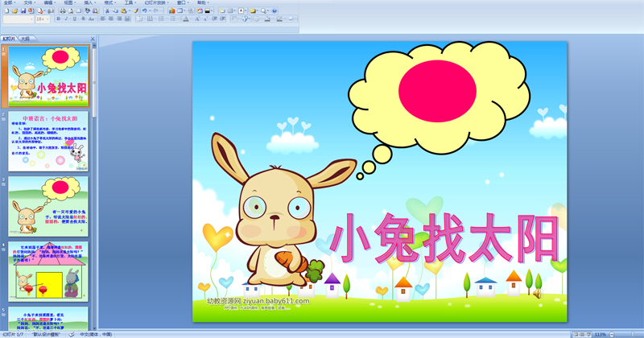
Task: Click the slide pane vertical scrollbar
Action: tap(94, 185)
